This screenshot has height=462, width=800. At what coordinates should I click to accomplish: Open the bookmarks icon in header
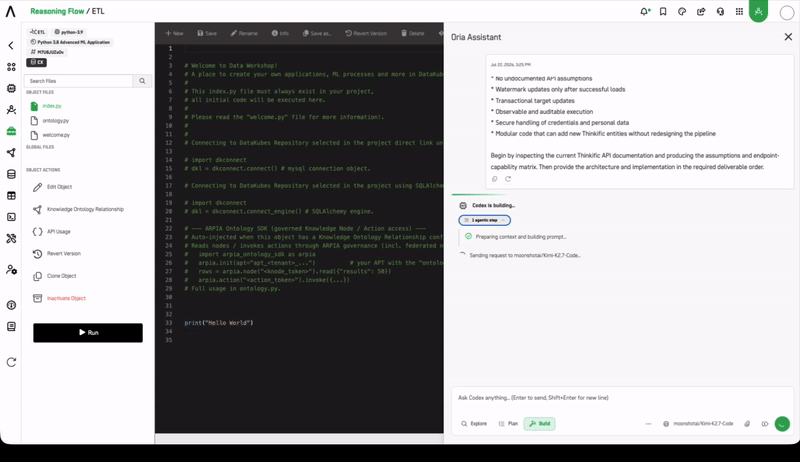663,11
